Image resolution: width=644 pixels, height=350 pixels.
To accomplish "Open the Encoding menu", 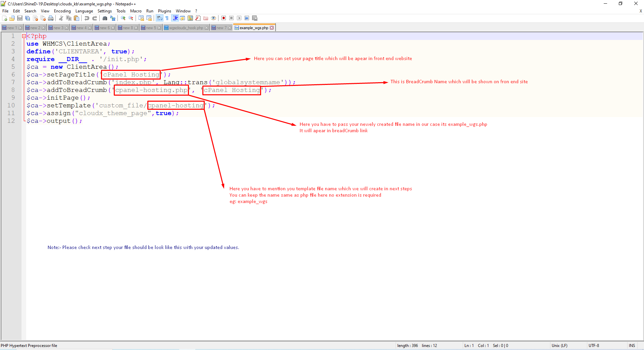I will point(62,11).
